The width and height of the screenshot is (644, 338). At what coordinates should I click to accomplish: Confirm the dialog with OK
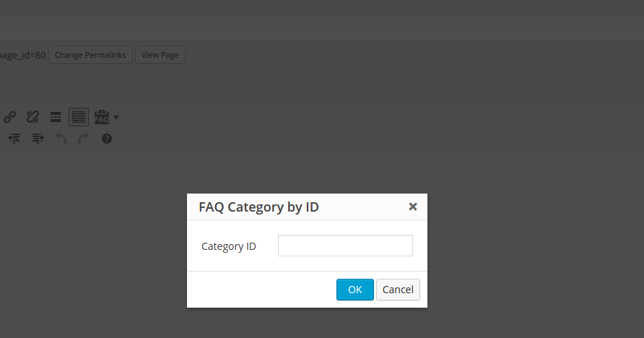(x=354, y=290)
